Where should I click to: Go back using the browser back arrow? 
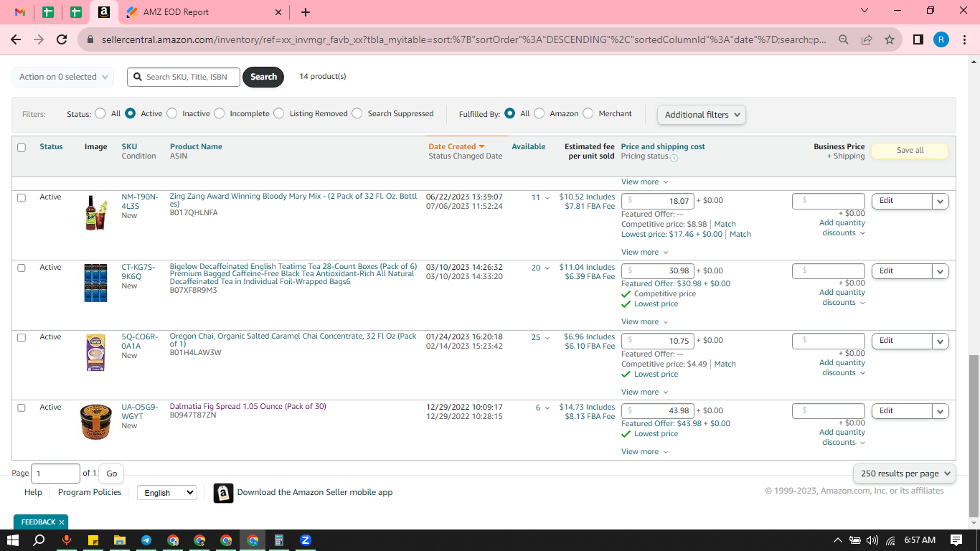(16, 40)
